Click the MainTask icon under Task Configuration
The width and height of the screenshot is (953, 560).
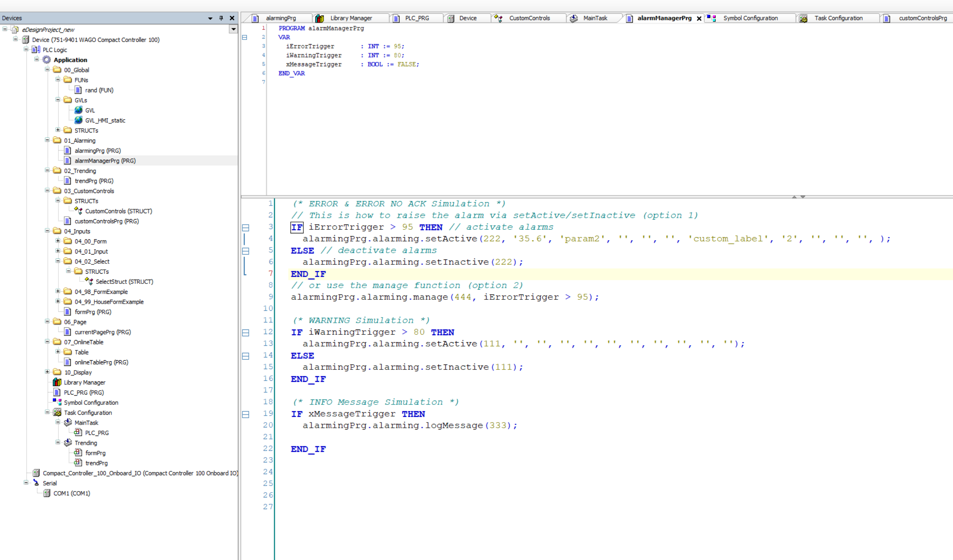[68, 422]
